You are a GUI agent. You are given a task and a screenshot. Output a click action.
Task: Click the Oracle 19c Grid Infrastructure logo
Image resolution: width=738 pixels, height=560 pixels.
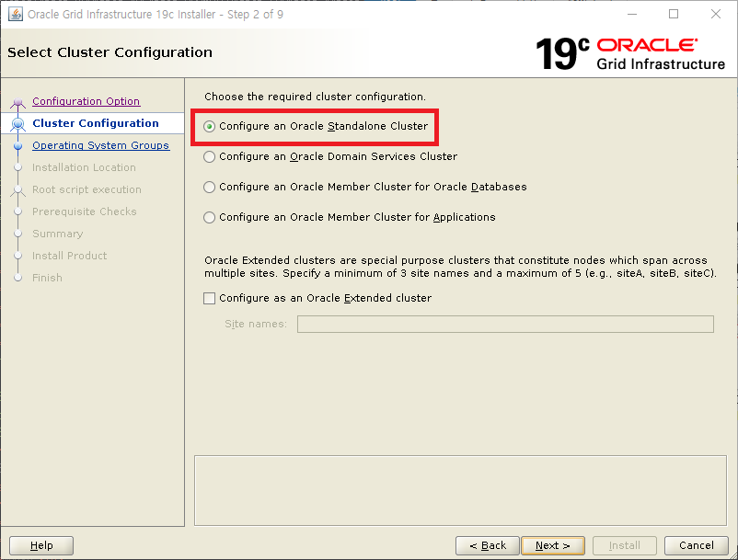(630, 53)
